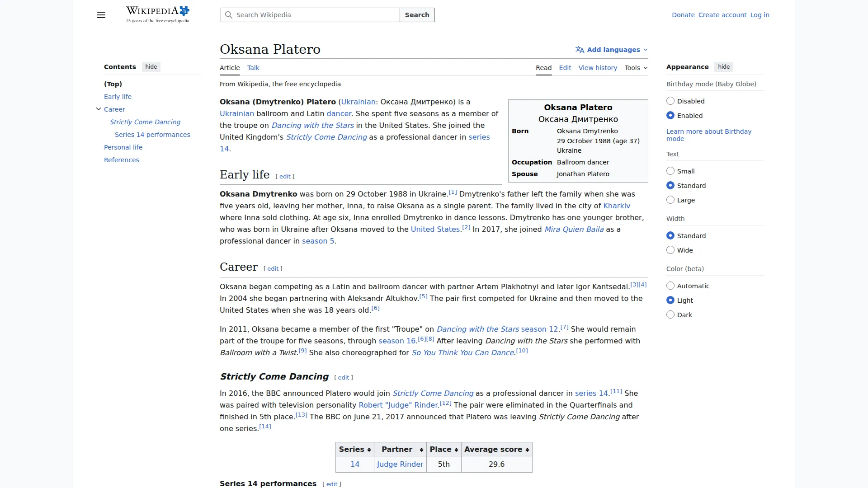
Task: Select Large text size option
Action: pyautogui.click(x=670, y=200)
